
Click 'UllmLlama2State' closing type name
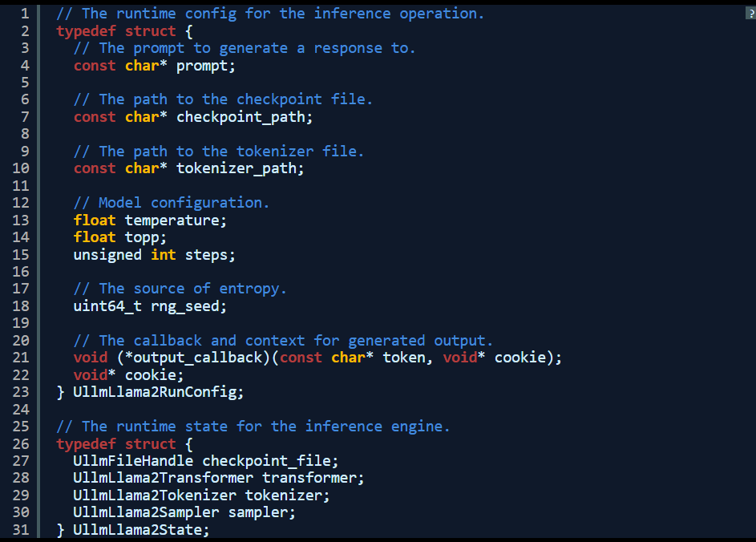pyautogui.click(x=137, y=529)
